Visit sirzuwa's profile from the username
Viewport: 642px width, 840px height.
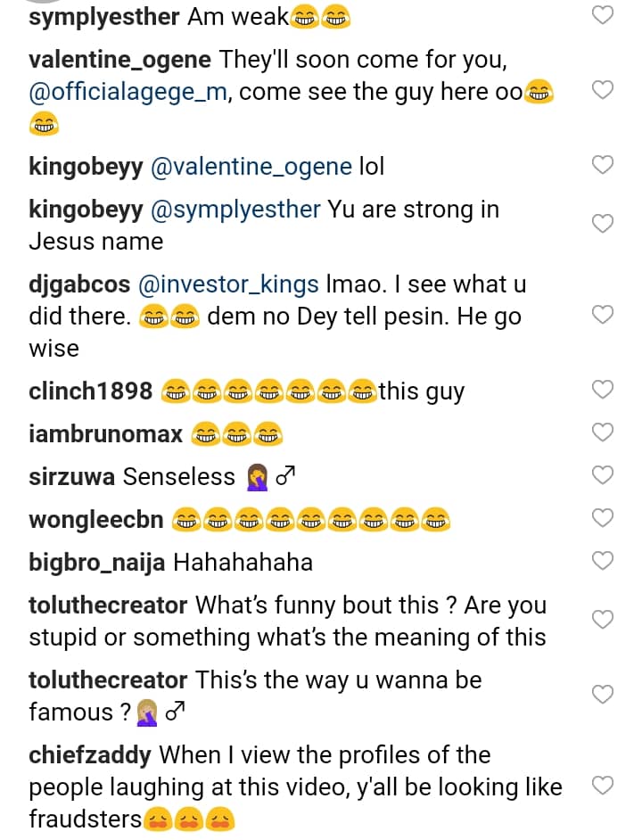click(71, 477)
